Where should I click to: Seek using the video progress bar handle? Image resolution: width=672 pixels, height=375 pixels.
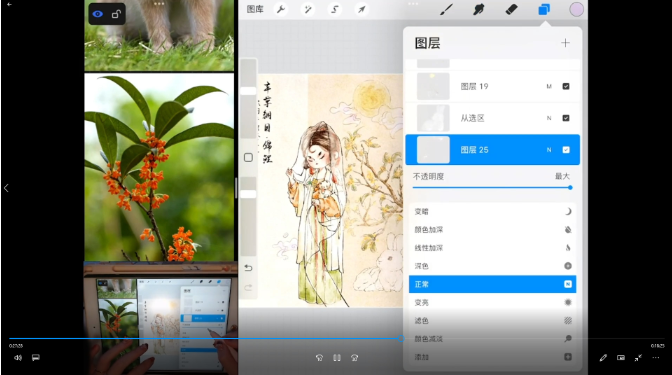click(x=401, y=338)
